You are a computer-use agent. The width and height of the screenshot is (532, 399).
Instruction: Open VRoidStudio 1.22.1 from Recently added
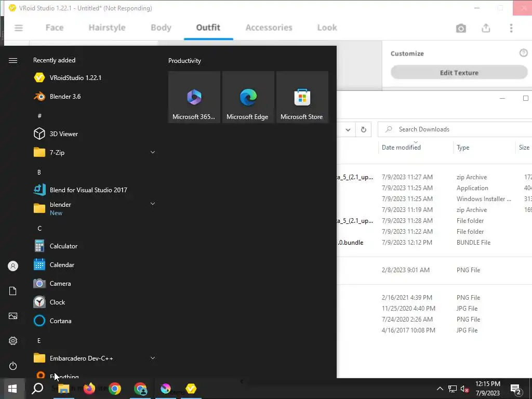(95, 78)
